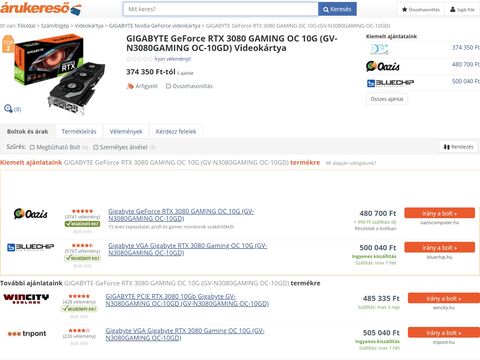Tick the Összehasonlítás compare checkbox
The image size is (480, 360).
168,86
